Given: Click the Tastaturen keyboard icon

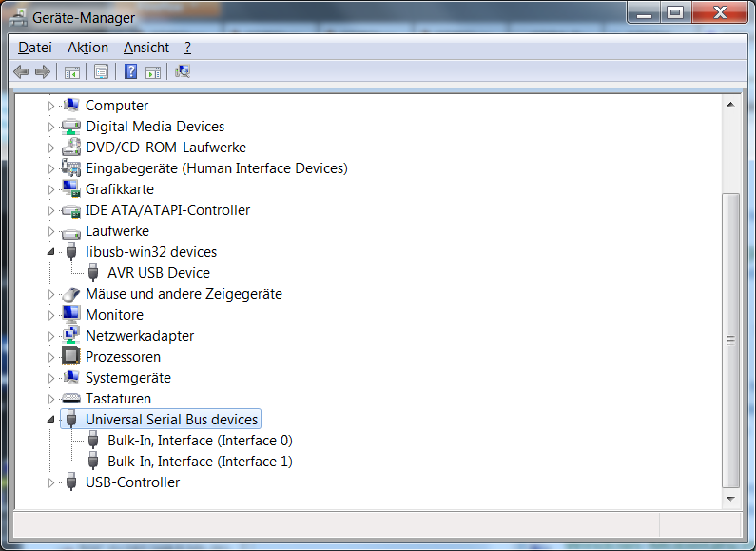Looking at the screenshot, I should pyautogui.click(x=71, y=398).
